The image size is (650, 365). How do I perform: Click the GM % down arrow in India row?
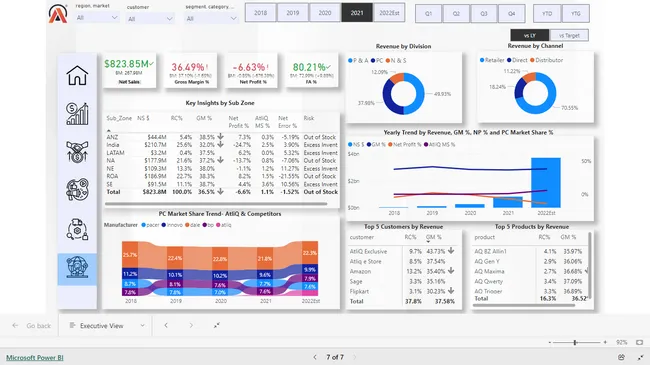pos(221,144)
